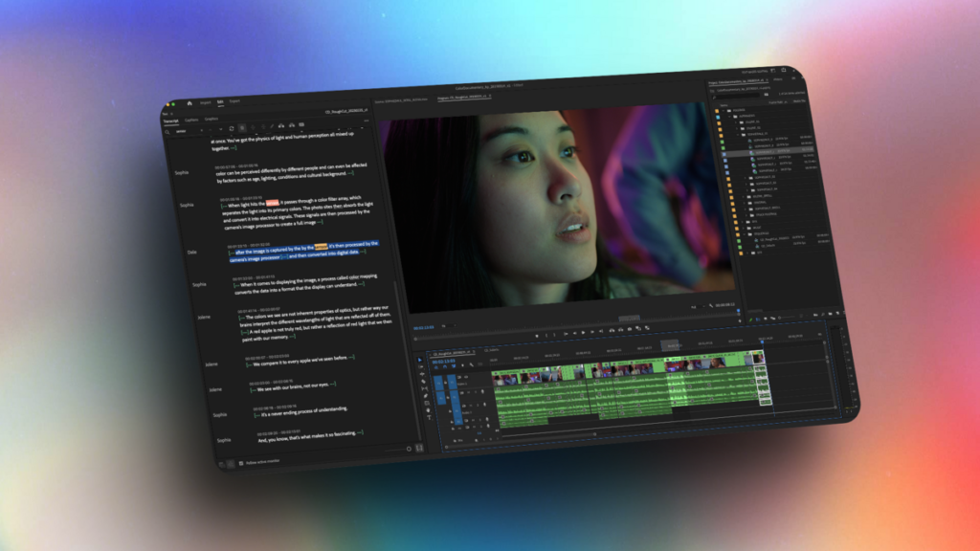Image resolution: width=980 pixels, height=551 pixels.
Task: Expand the first folder in the Project panel
Action: pyautogui.click(x=724, y=110)
